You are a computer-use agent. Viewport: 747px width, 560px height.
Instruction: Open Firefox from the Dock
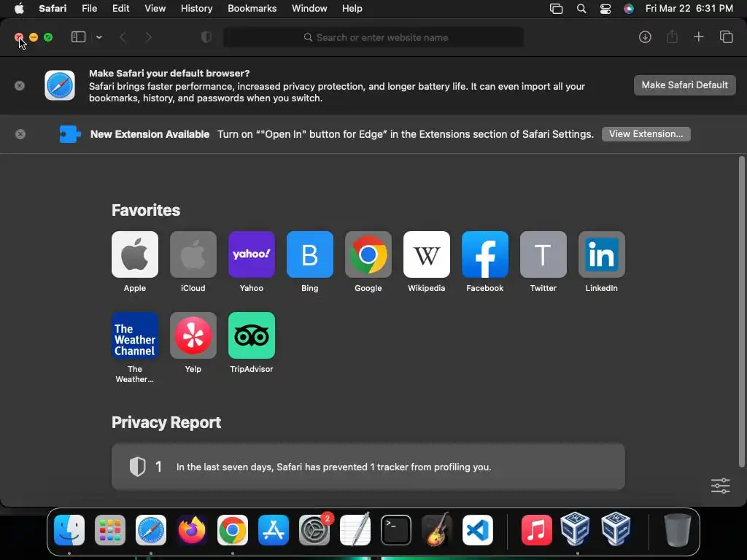click(192, 530)
